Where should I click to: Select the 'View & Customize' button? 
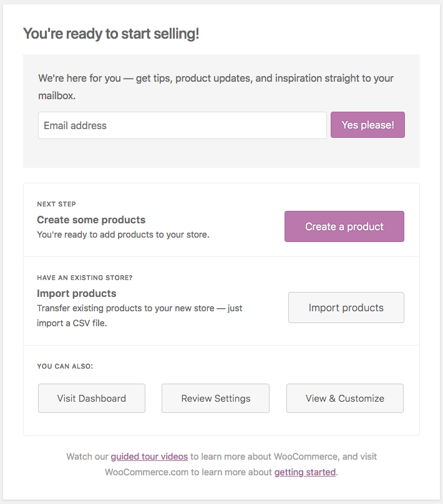tap(345, 399)
